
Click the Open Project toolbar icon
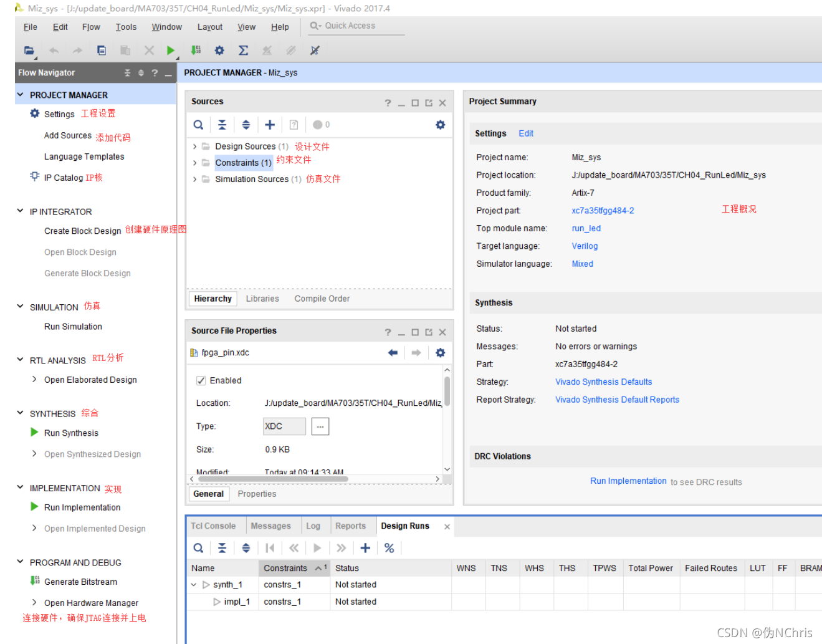click(29, 50)
